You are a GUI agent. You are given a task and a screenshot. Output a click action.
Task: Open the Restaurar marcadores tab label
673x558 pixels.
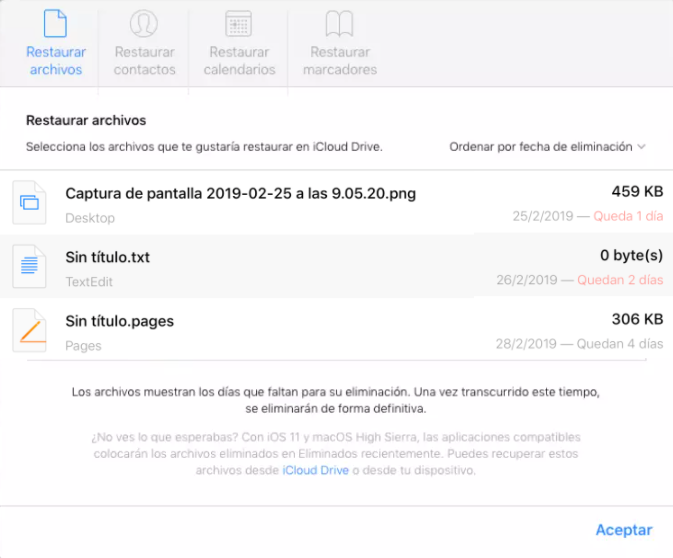point(340,61)
